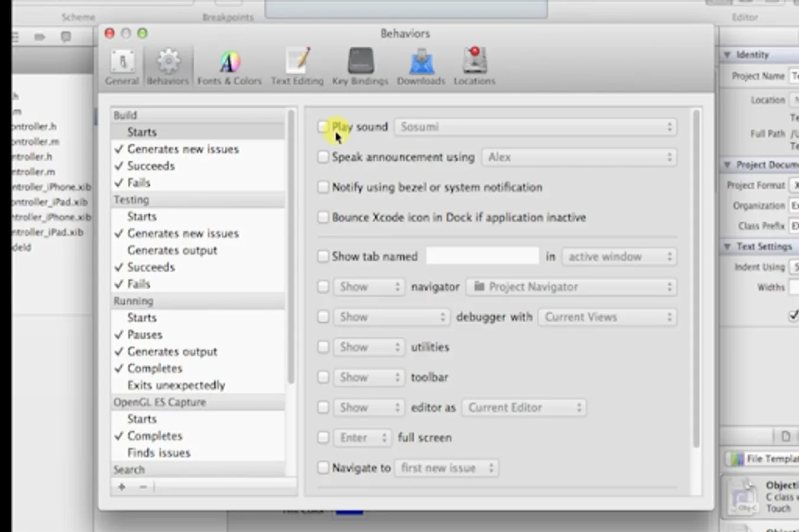
Task: Select Fails under the Build section
Action: (x=198, y=183)
